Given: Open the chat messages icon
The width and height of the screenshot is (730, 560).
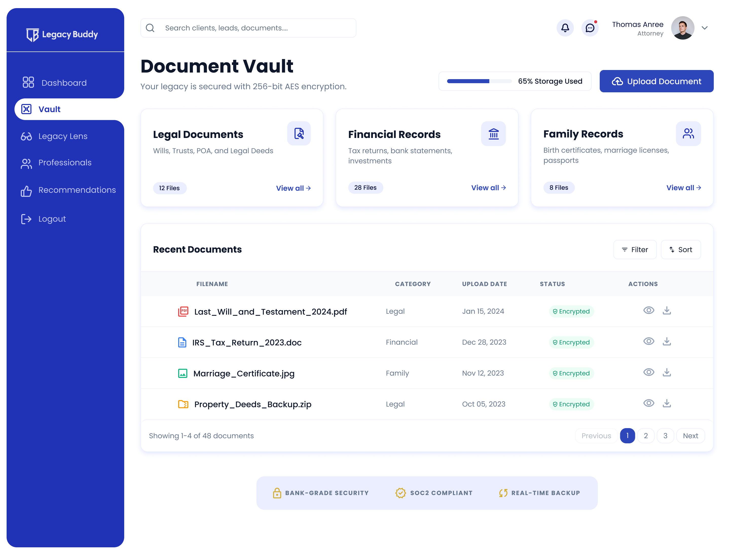Looking at the screenshot, I should (x=590, y=28).
